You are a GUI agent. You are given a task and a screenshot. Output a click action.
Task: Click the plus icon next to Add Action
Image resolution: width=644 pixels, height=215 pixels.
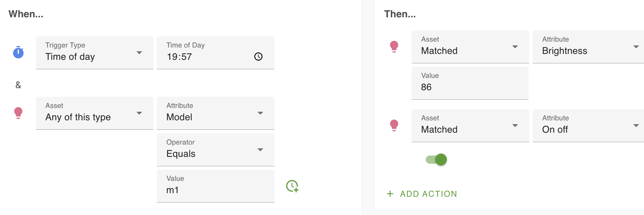390,194
